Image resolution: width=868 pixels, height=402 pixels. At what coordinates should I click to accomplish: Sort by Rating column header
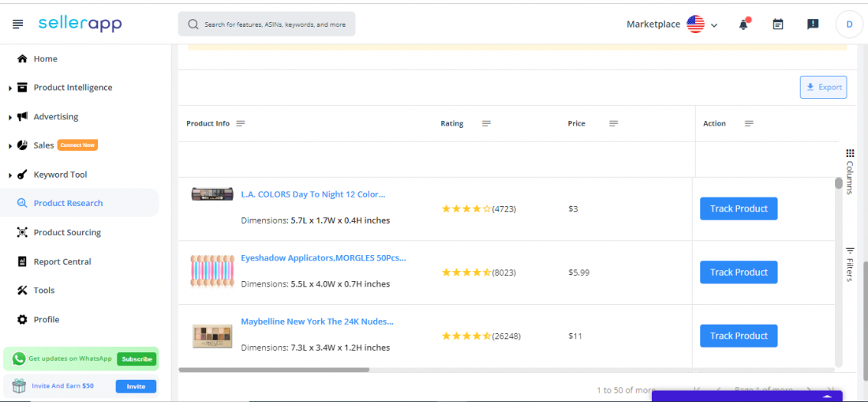[451, 123]
